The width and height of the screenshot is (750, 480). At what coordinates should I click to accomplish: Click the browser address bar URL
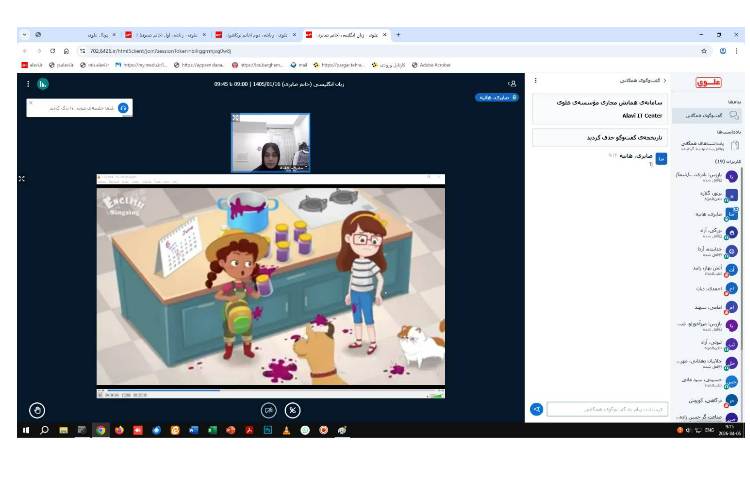coord(160,51)
